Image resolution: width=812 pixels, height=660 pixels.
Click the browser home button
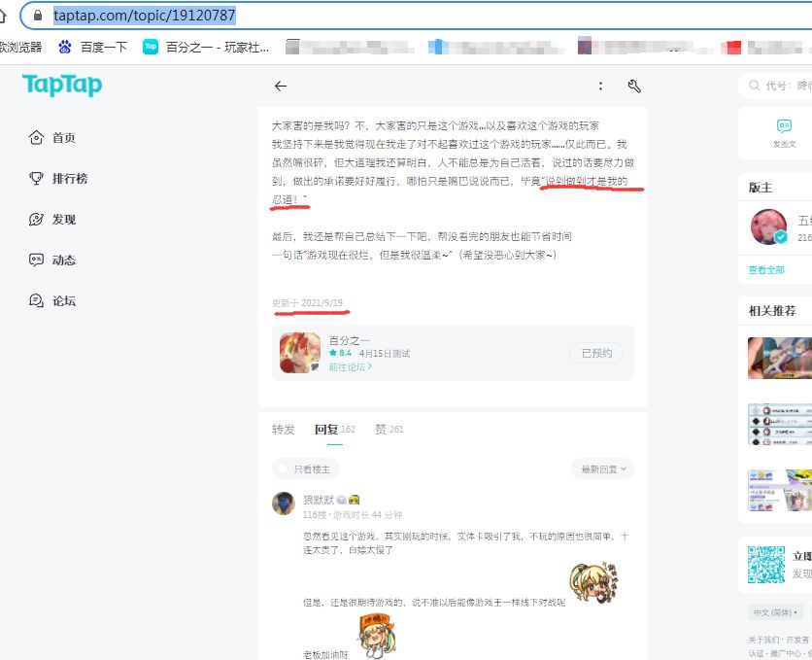(3, 16)
